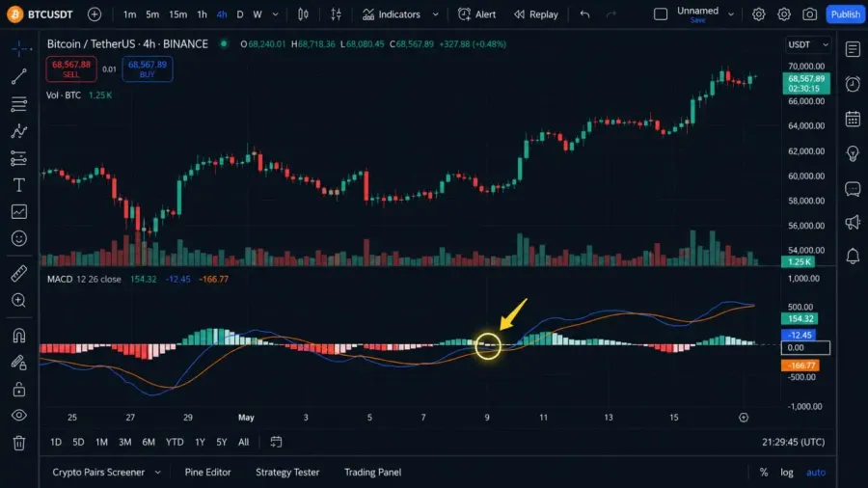Switch to the daily D timeframe
The width and height of the screenshot is (868, 488).
(x=240, y=14)
